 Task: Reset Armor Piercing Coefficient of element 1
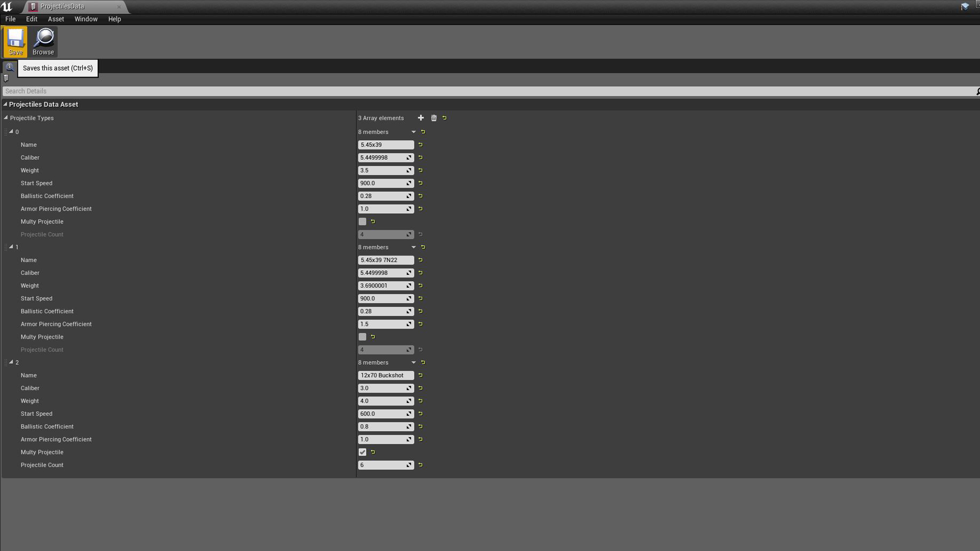[x=421, y=324]
